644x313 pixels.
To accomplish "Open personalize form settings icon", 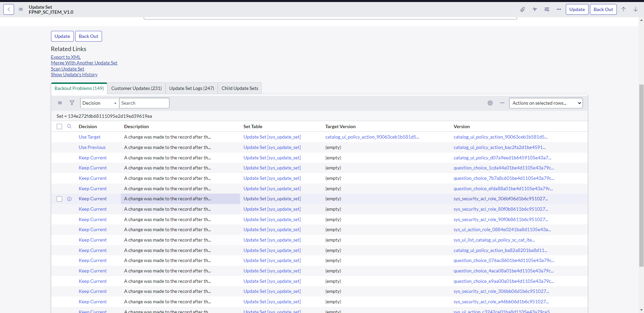I will (547, 9).
